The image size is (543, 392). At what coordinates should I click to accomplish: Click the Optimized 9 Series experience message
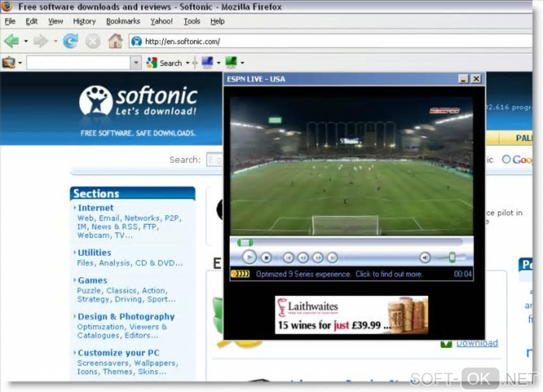(339, 274)
